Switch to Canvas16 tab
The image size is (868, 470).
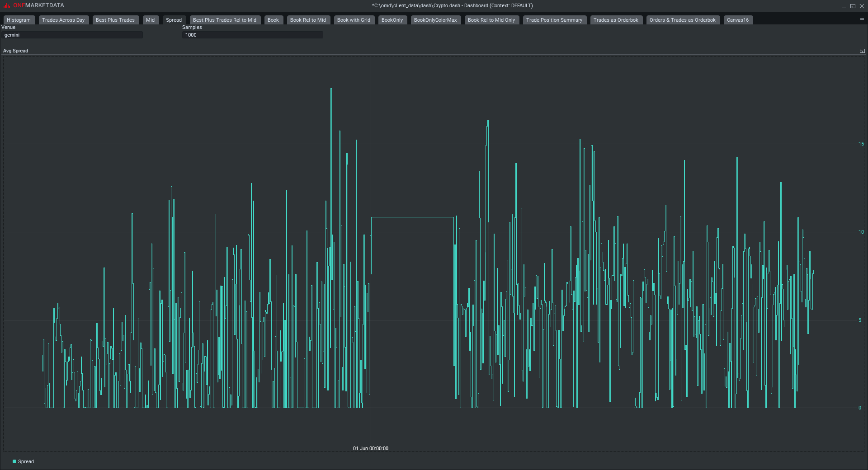(738, 20)
